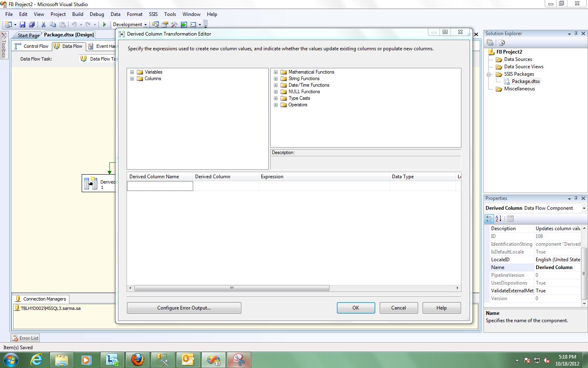The width and height of the screenshot is (588, 368).
Task: Open Firefox from the taskbar
Action: click(137, 360)
